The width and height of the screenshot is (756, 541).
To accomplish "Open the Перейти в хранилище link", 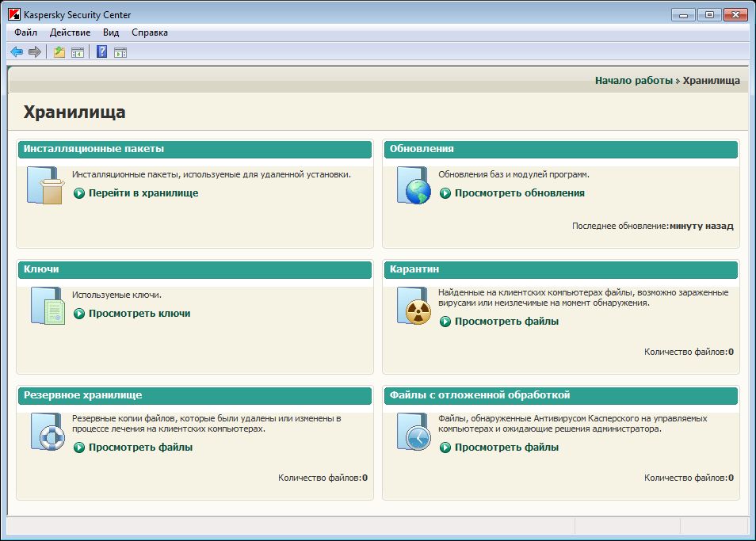I will (x=143, y=193).
